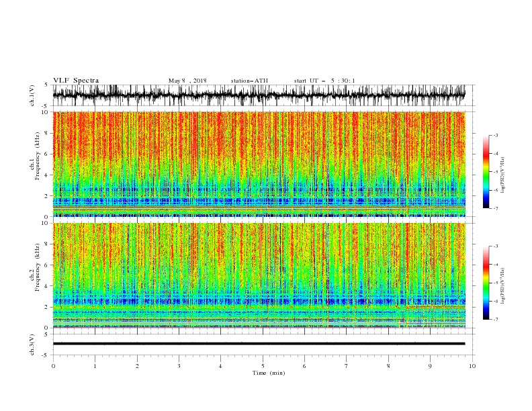Click the "ch.1(V)" waveform axis label

(32, 95)
